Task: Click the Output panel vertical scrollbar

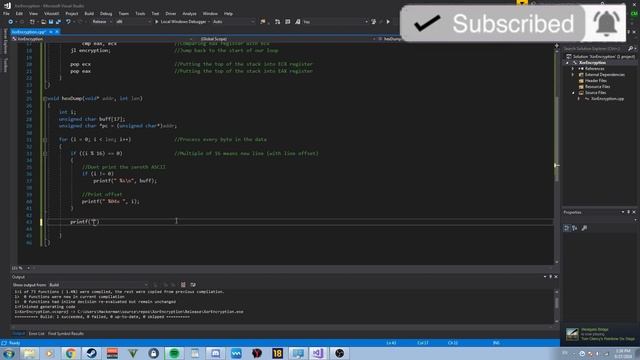Action: click(x=557, y=306)
